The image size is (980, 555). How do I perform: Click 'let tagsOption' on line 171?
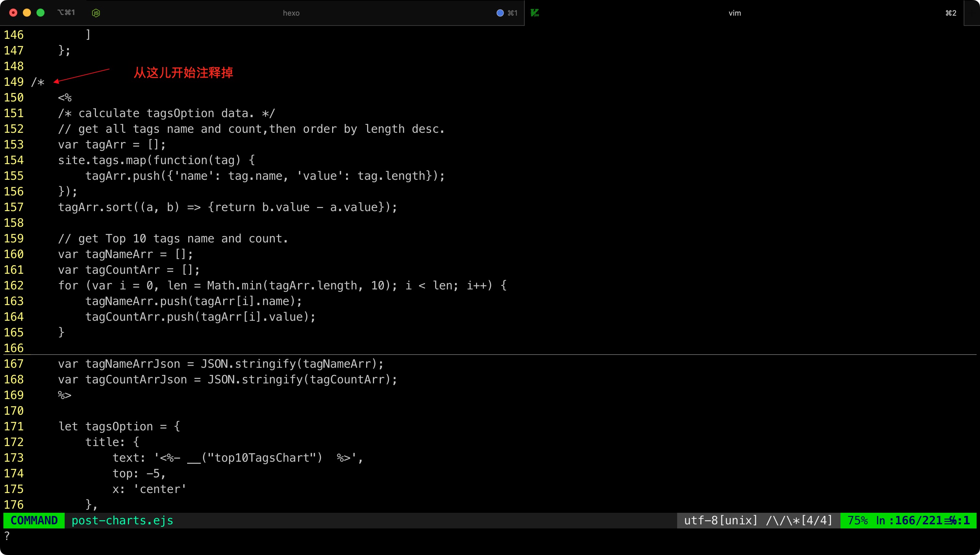[x=105, y=426]
